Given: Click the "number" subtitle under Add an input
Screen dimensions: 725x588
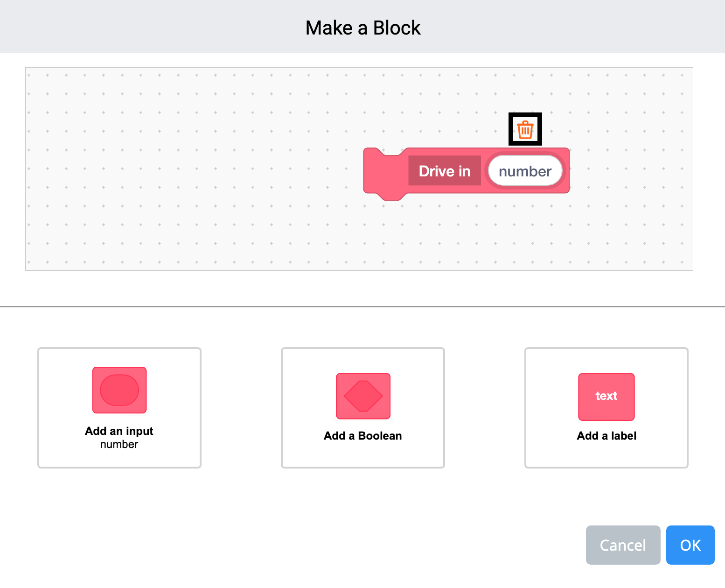Looking at the screenshot, I should (x=119, y=444).
